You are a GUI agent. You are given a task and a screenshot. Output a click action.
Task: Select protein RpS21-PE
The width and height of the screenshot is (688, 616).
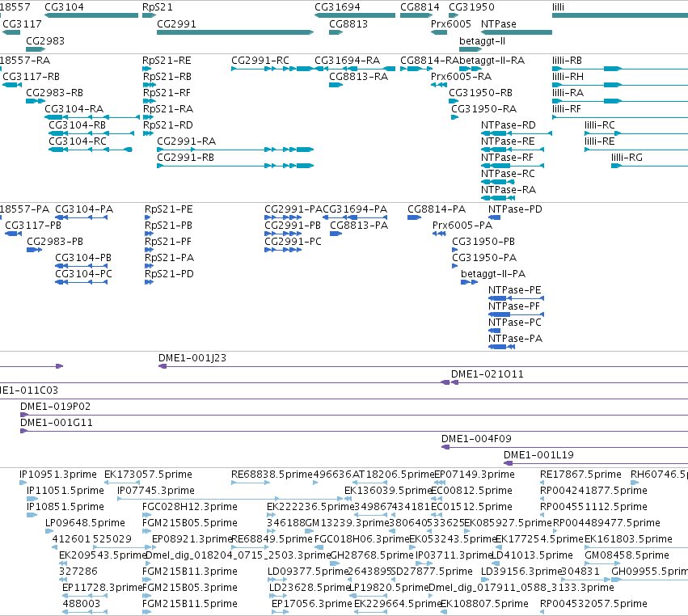(x=148, y=217)
